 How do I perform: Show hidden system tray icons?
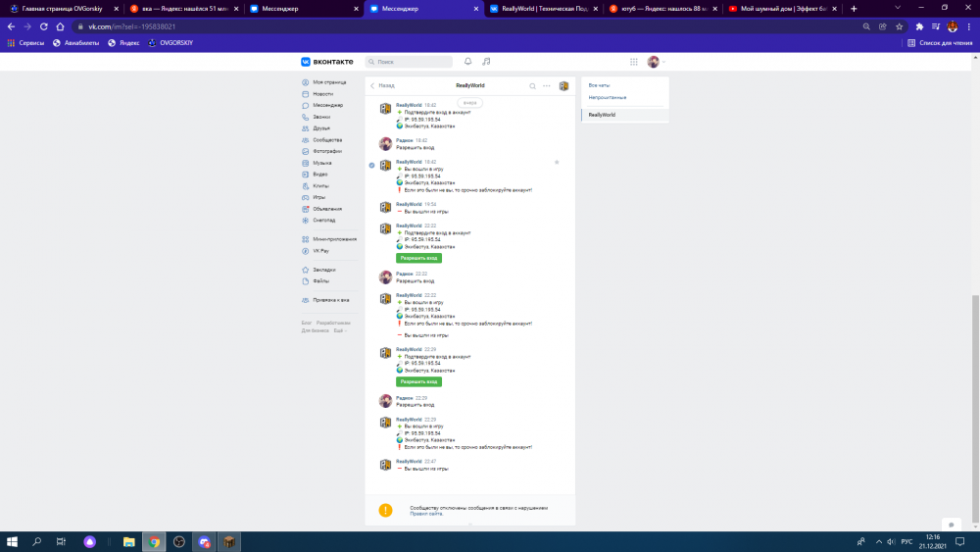point(879,542)
